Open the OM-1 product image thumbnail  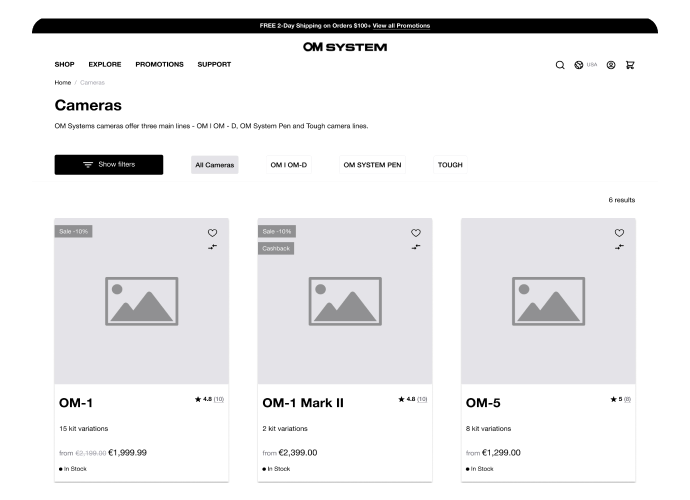[142, 301]
